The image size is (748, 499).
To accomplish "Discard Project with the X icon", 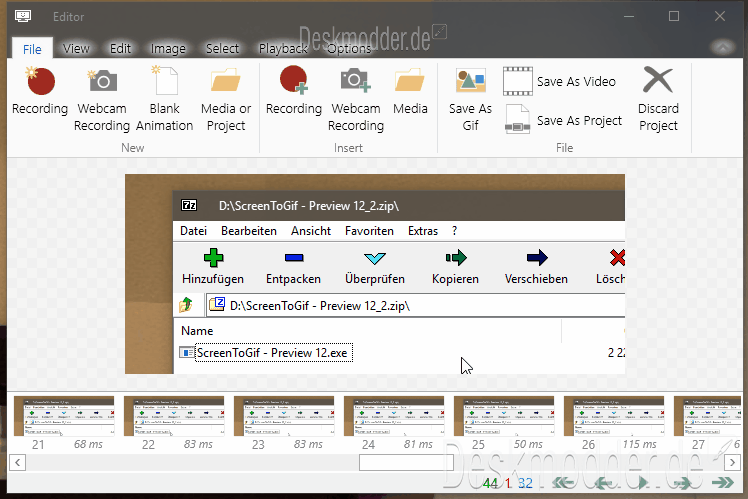I will click(658, 98).
